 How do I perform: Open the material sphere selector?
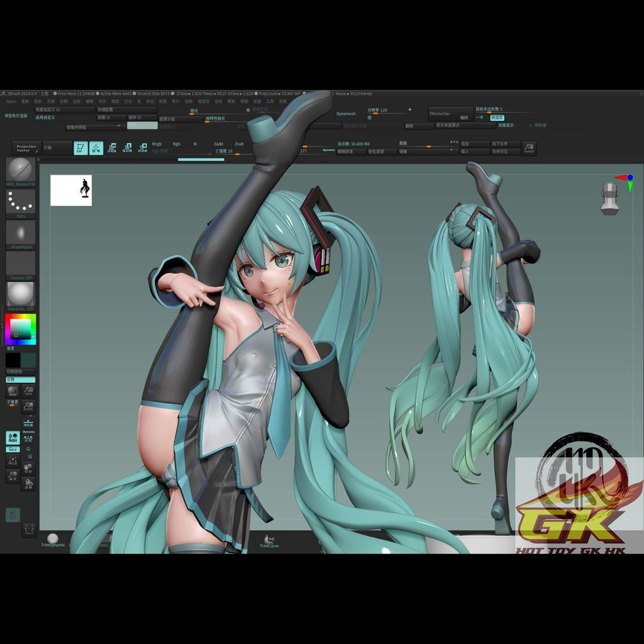[20, 293]
